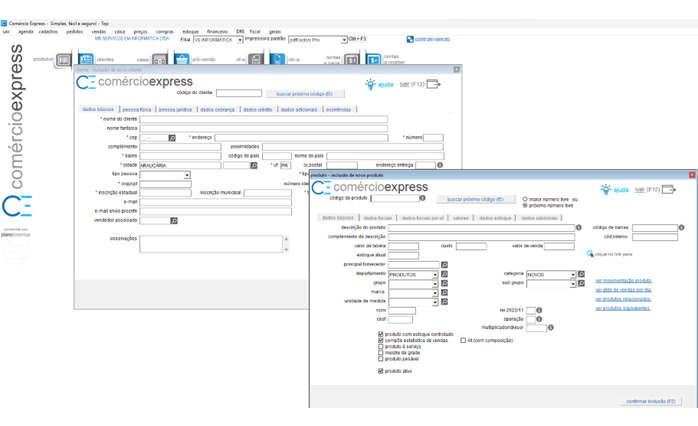Viewport: 698px width, 426px height.
Task: Select the próximo número livre radio button
Action: coord(525,206)
